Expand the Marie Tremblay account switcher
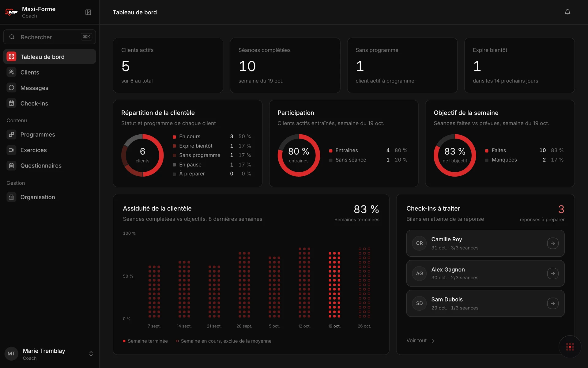Screen dimensions: 588x368 point(91,354)
